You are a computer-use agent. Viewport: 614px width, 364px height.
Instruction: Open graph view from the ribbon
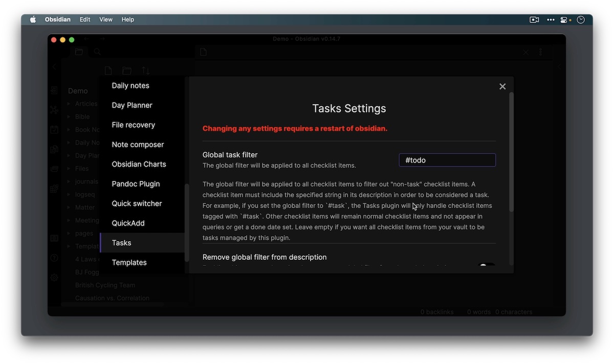54,110
